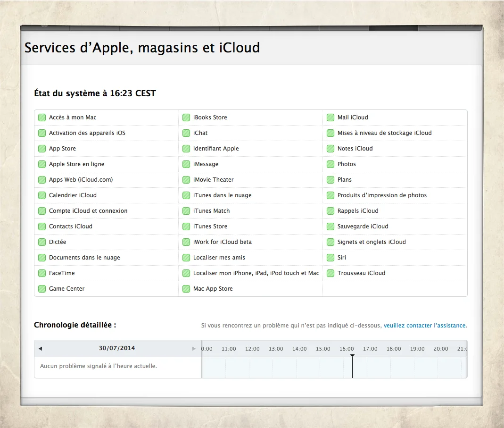
Task: Click the status icon beside Activation des appareils iOS
Action: pos(42,133)
